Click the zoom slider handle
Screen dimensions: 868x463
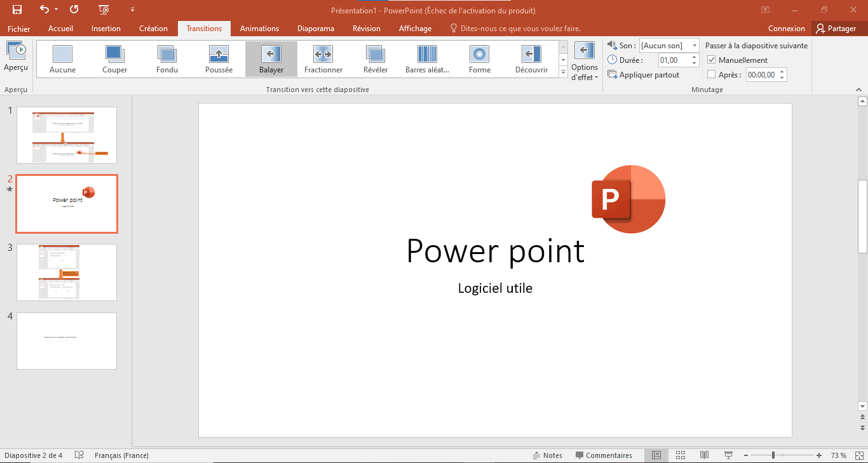[x=773, y=455]
